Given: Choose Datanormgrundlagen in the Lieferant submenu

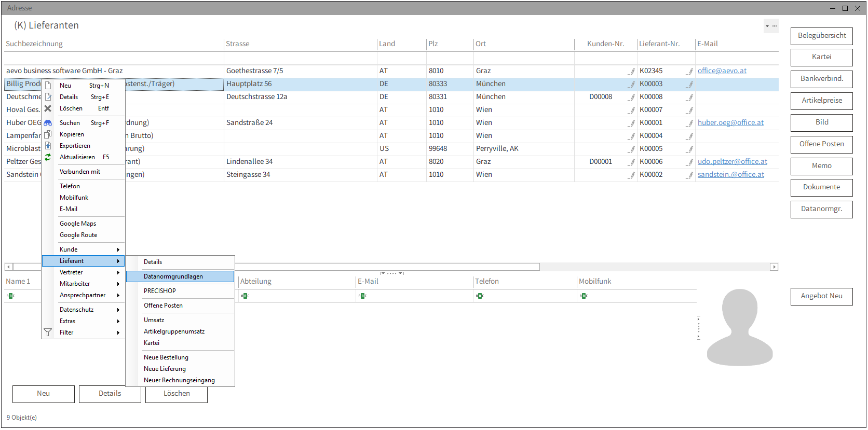Looking at the screenshot, I should pyautogui.click(x=180, y=276).
